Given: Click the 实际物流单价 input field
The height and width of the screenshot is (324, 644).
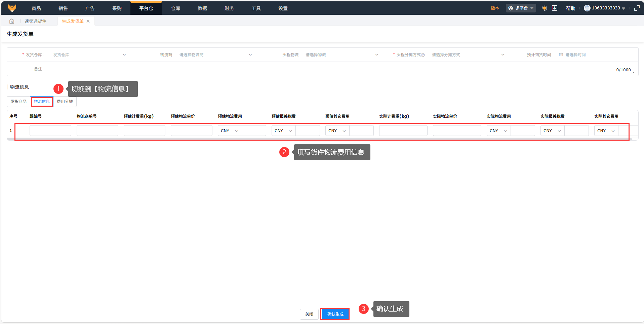Looking at the screenshot, I should click(x=457, y=131).
